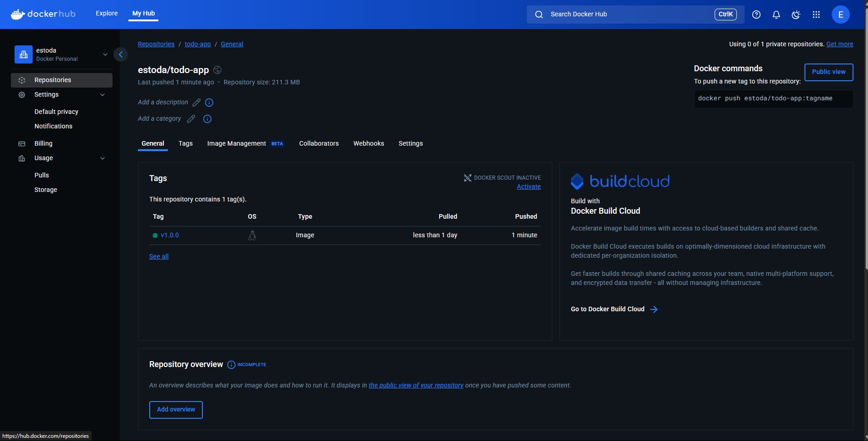The height and width of the screenshot is (441, 868).
Task: Click the Repositories sidebar icon
Action: (x=22, y=80)
